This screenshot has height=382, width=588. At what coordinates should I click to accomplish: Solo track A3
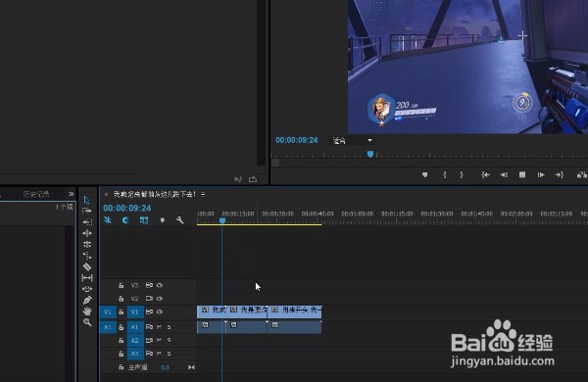click(x=170, y=354)
